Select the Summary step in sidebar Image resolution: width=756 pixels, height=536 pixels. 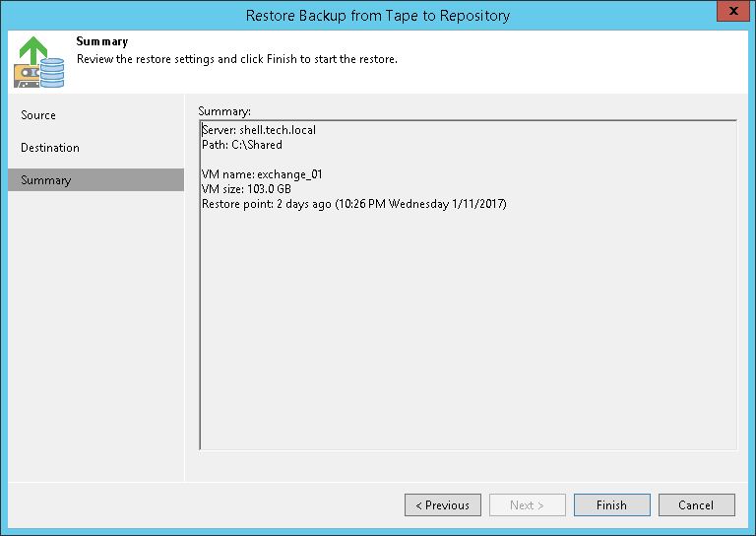coord(46,180)
